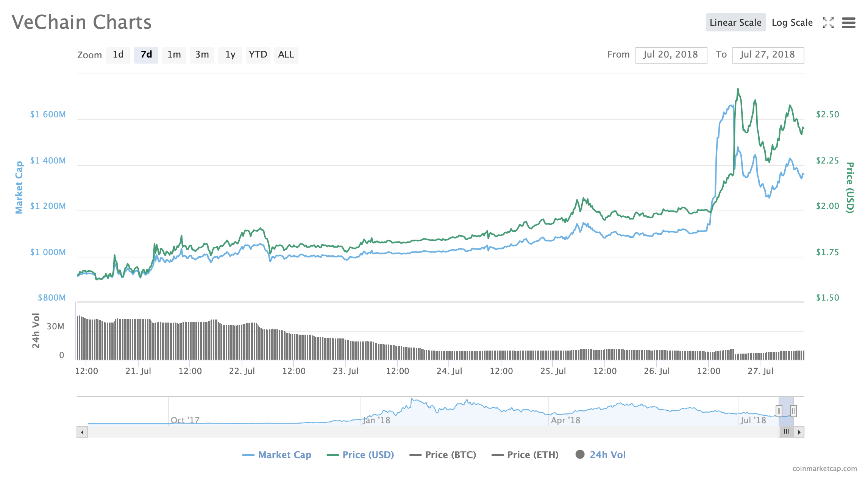Click the $2.00 price axis label
Viewport: 868px width, 477px height.
click(x=827, y=206)
